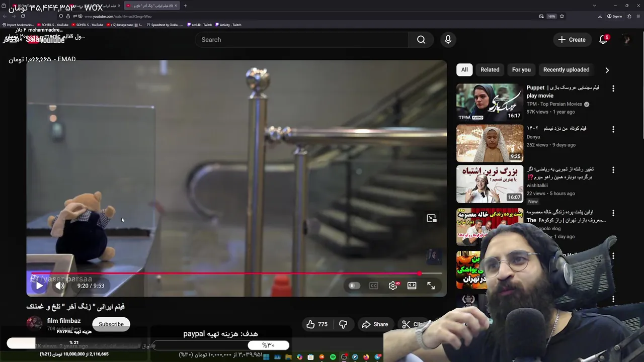Open browser downloads panel

tap(600, 16)
